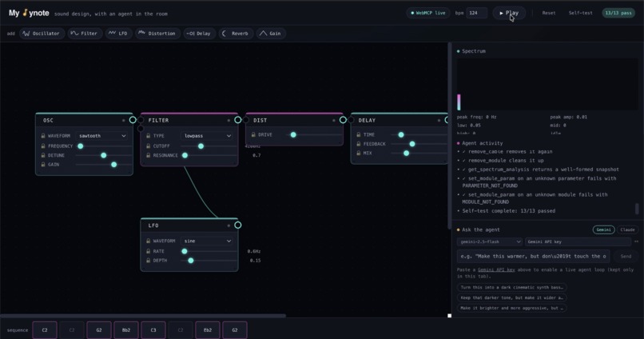
Task: Toggle the lock on OSC FREQUENCY
Action: 43,146
